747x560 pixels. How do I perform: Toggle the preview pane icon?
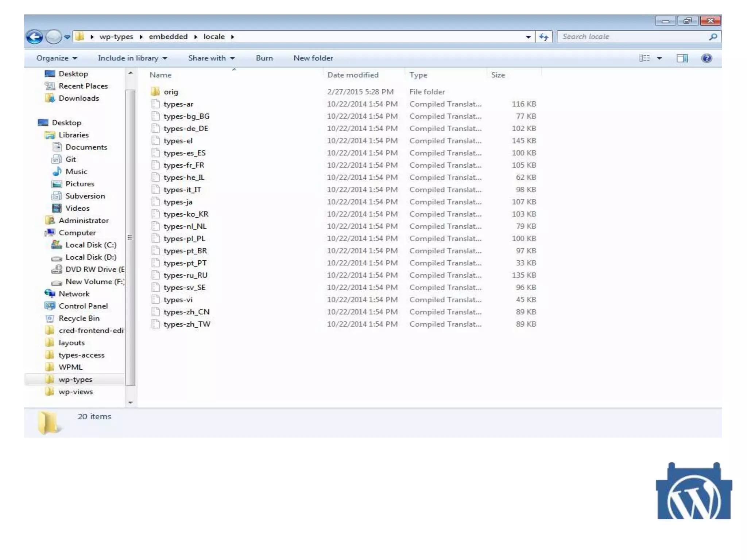[682, 58]
